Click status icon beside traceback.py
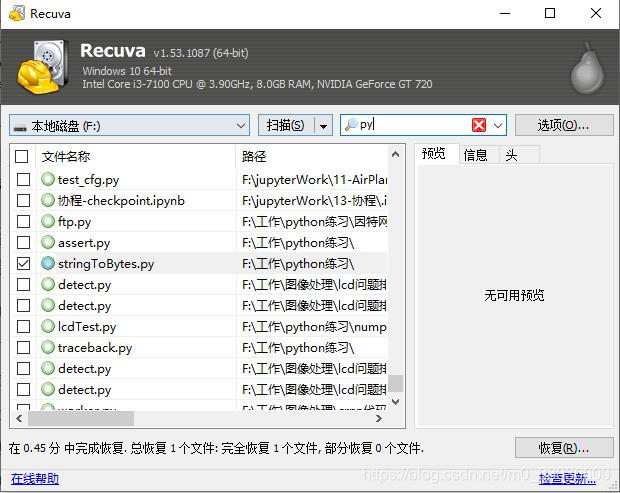 tap(48, 348)
